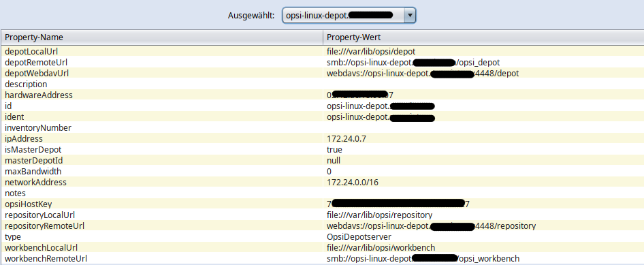Screen dimensions: 644x265
Task: Select the description property row
Action: tap(322, 84)
